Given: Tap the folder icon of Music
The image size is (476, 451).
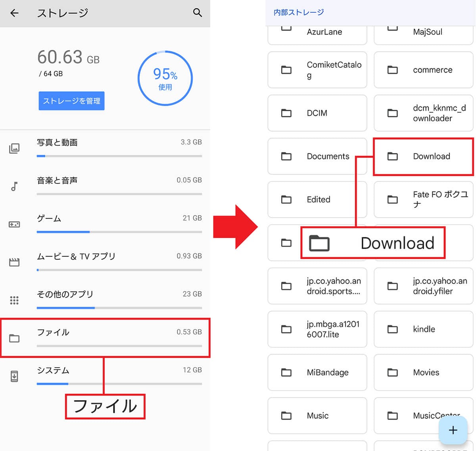Looking at the screenshot, I should [286, 416].
